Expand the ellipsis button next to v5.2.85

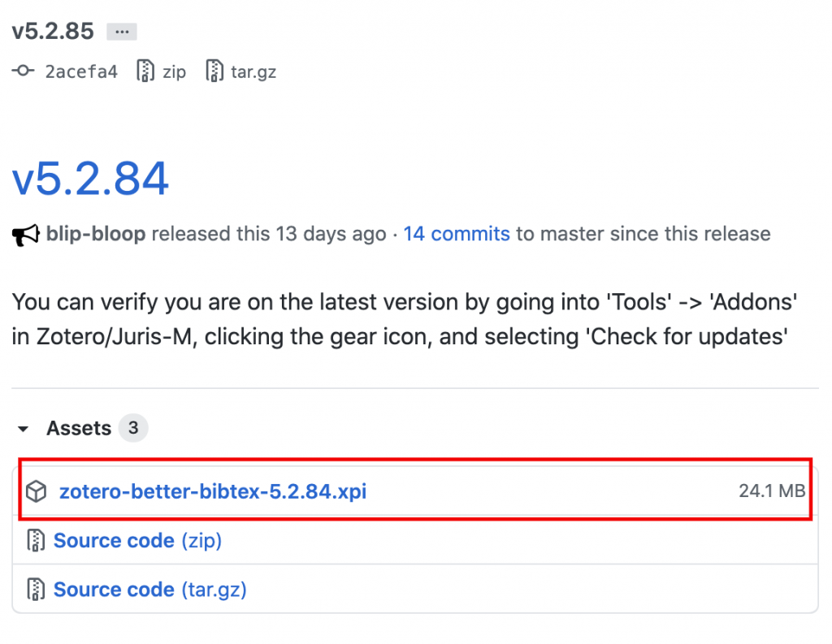(122, 32)
